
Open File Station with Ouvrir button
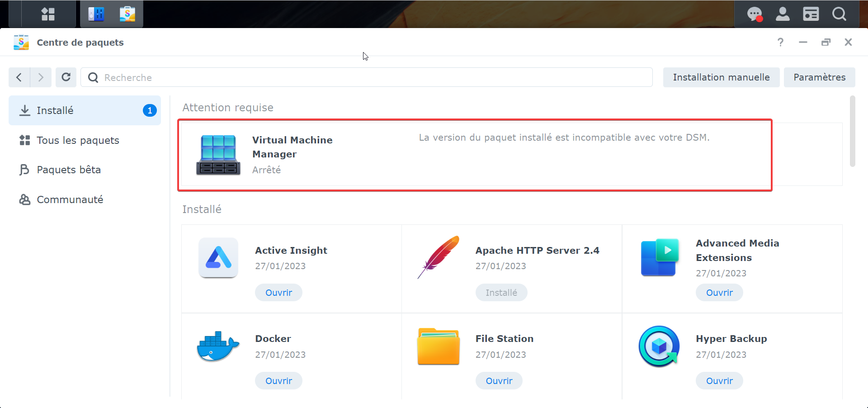[499, 381]
